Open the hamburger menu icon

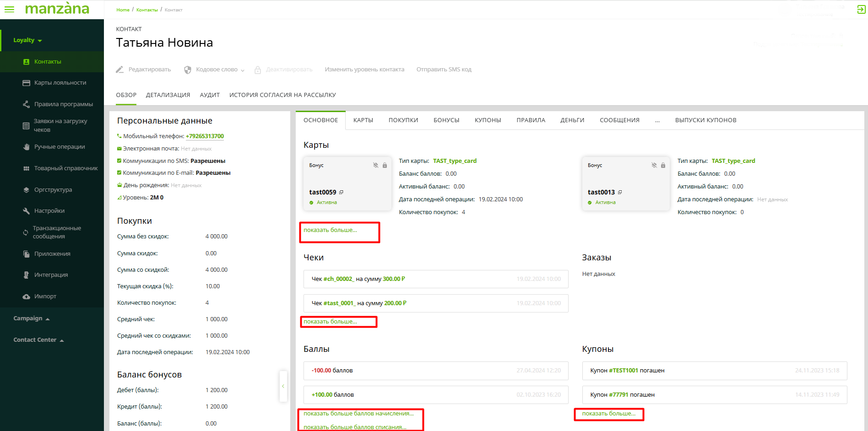pos(9,9)
